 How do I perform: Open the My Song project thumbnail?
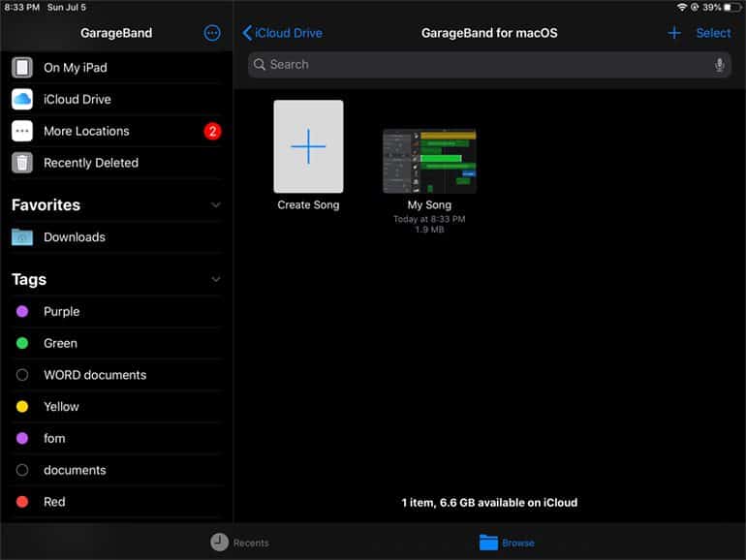click(x=429, y=161)
